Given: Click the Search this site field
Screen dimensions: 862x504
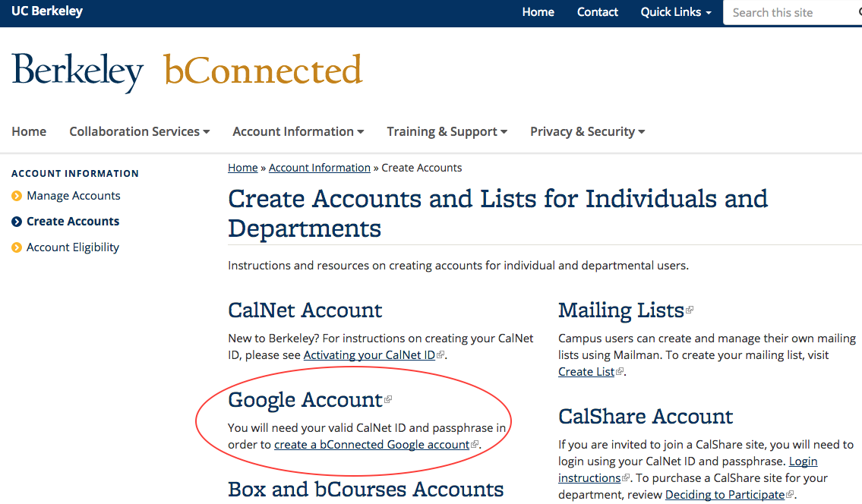Looking at the screenshot, I should pyautogui.click(x=790, y=12).
